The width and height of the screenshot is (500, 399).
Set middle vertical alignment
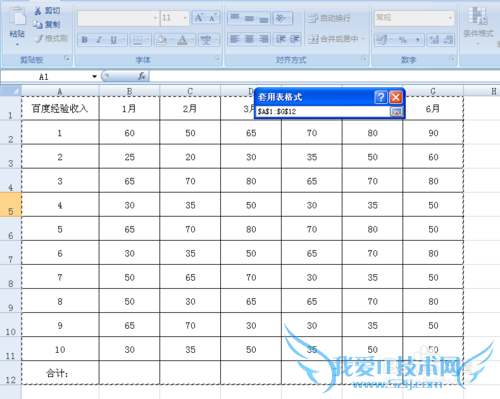[x=249, y=18]
